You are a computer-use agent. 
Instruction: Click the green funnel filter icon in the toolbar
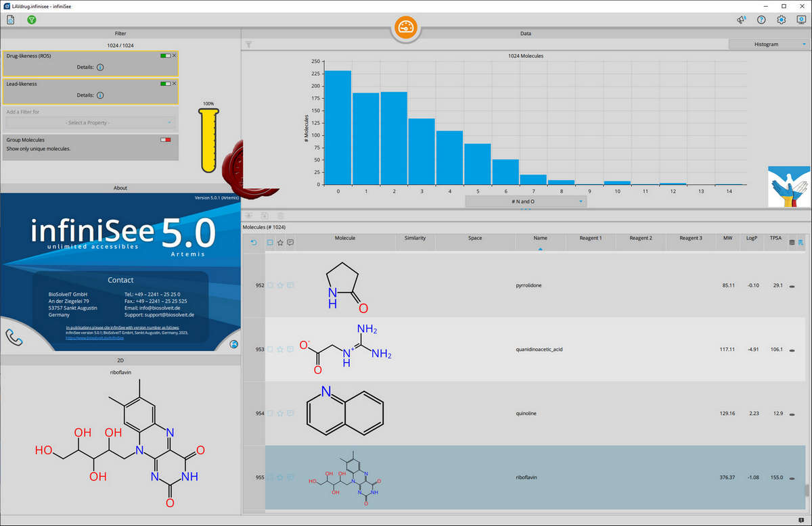32,20
